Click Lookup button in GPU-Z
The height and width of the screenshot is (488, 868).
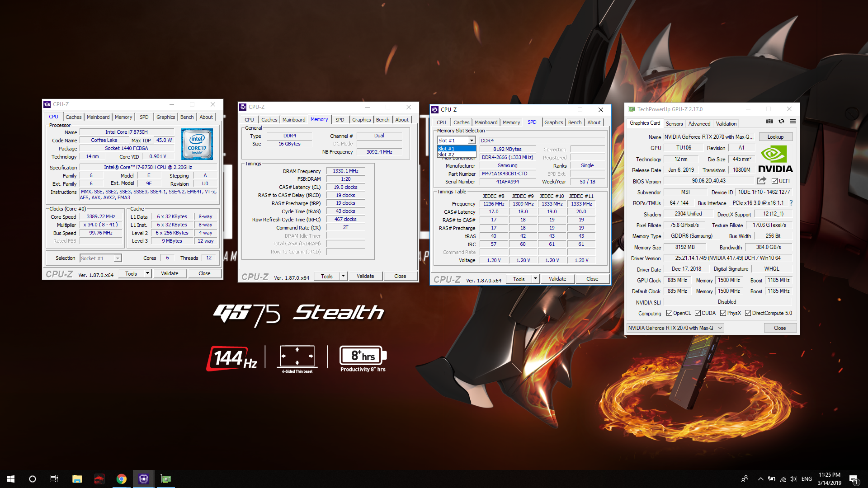click(775, 137)
